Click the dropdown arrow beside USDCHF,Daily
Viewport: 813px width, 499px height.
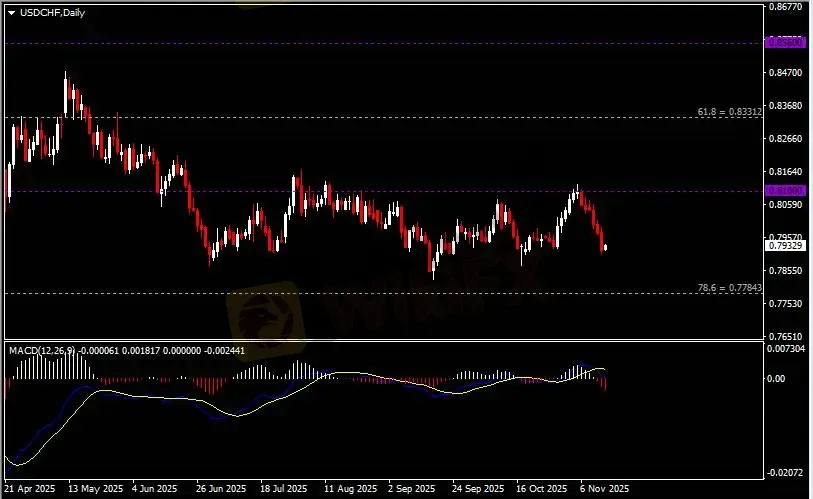point(12,12)
